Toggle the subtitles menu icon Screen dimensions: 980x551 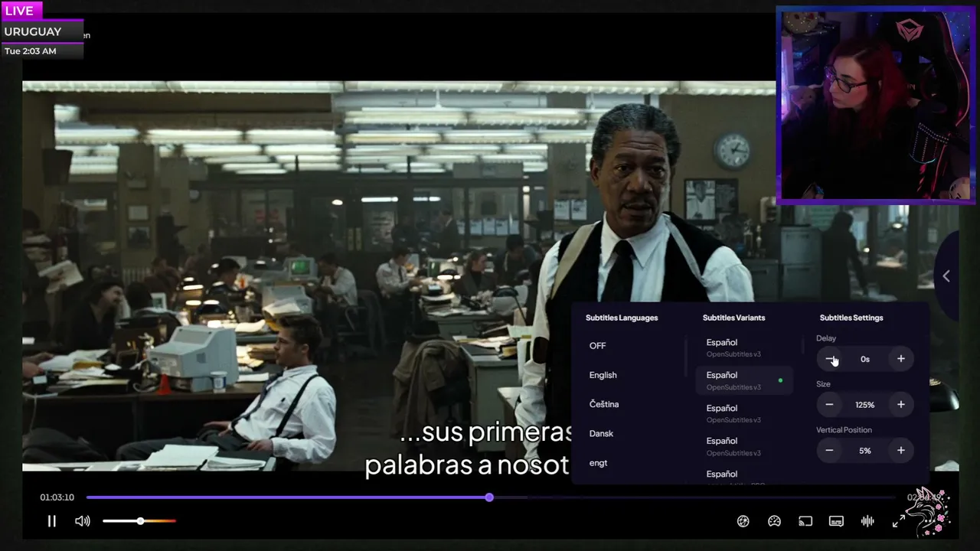(836, 521)
